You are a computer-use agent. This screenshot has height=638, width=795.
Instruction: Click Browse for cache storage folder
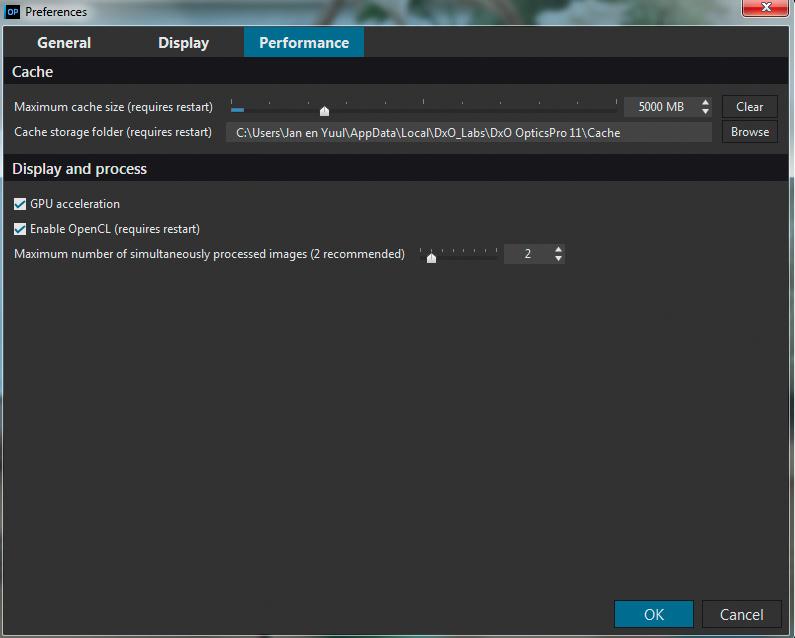(749, 132)
